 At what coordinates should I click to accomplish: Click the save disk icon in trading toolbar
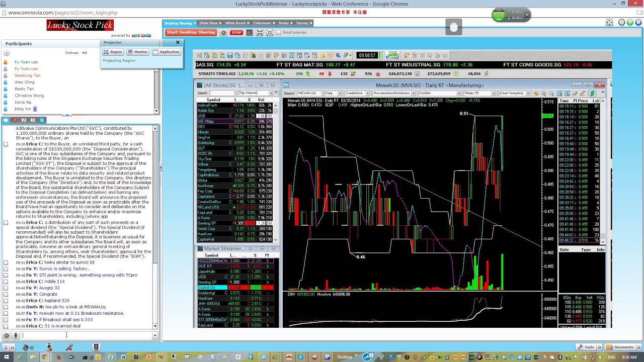point(230,55)
